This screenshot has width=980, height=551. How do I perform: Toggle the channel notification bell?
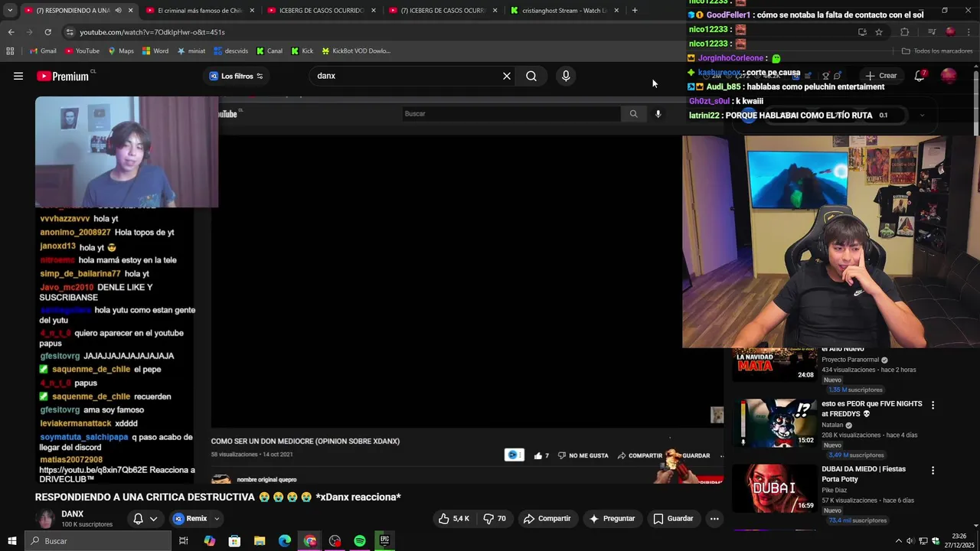139,519
